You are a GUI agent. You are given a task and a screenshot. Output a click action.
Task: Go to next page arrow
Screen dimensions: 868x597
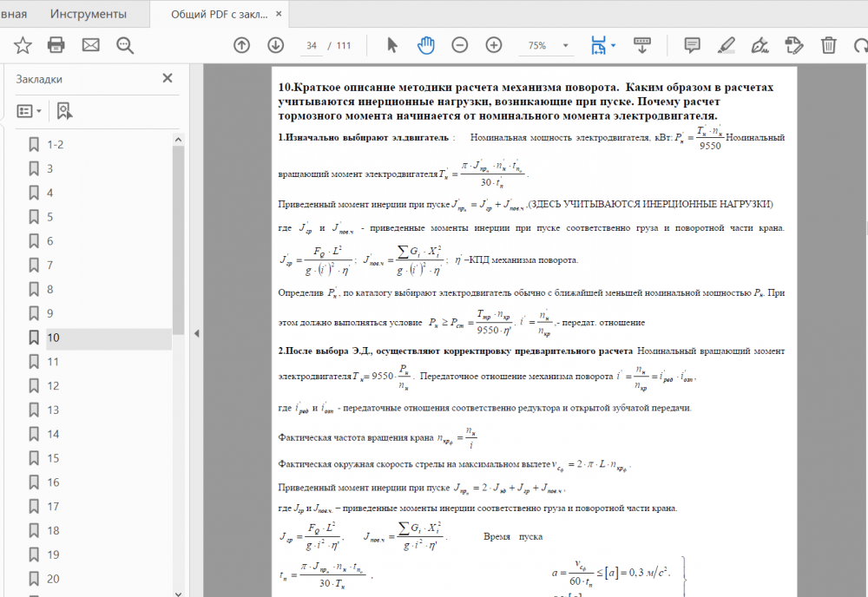coord(276,45)
